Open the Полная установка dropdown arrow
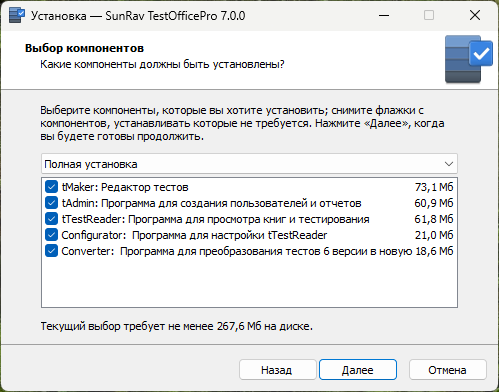The height and width of the screenshot is (392, 499). [x=449, y=164]
